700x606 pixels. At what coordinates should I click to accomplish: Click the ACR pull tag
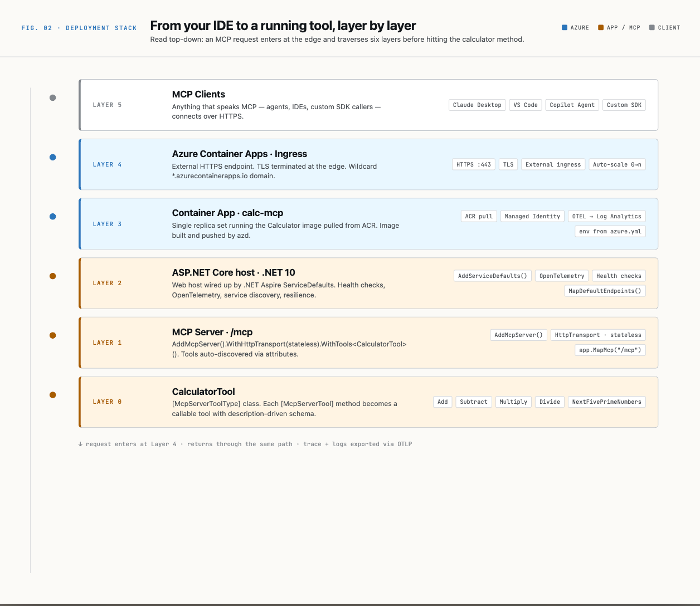(479, 216)
